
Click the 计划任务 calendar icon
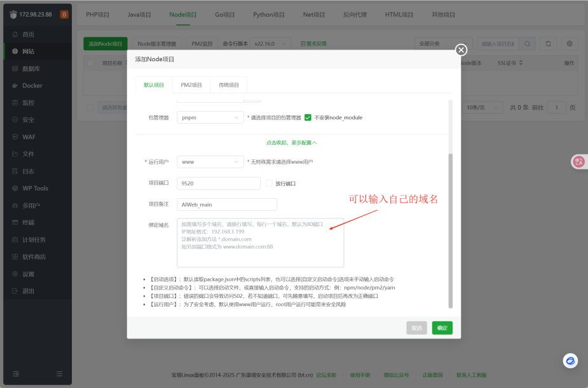coord(15,239)
